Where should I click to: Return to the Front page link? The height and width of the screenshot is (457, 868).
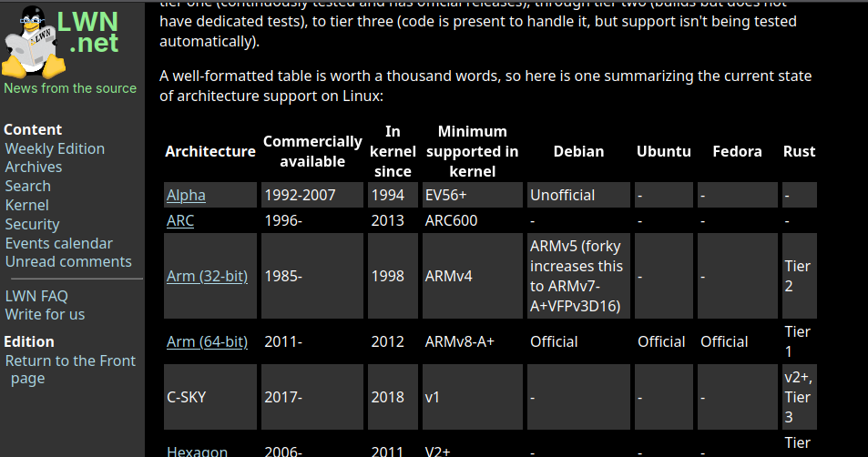click(70, 361)
